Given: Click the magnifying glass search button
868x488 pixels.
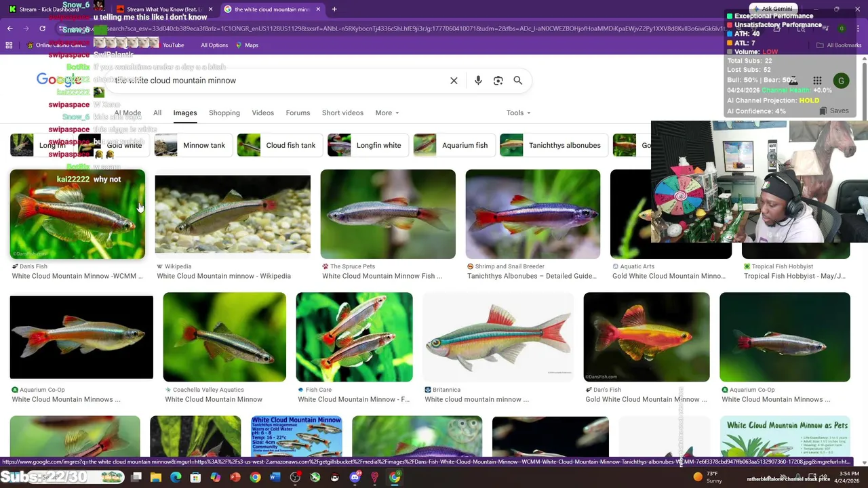Looking at the screenshot, I should pos(518,81).
